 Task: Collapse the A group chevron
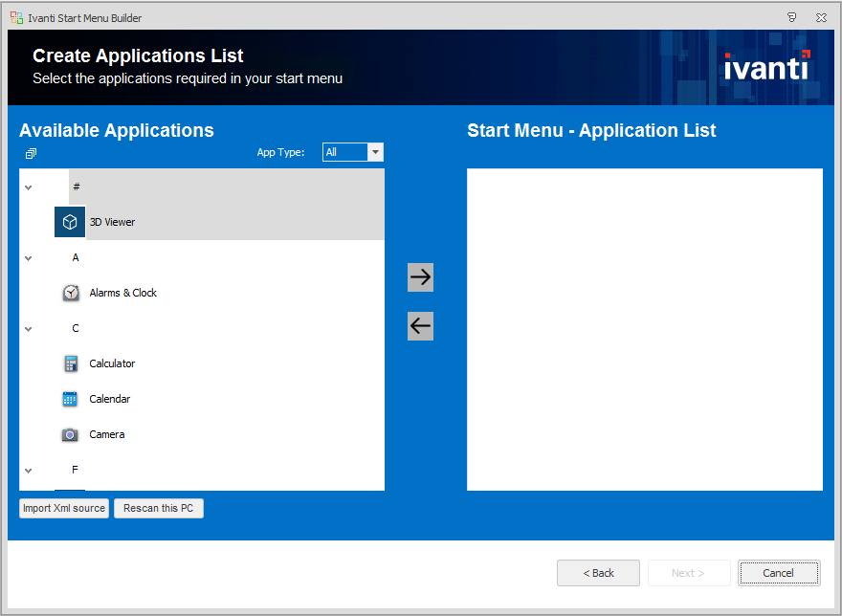[29, 258]
